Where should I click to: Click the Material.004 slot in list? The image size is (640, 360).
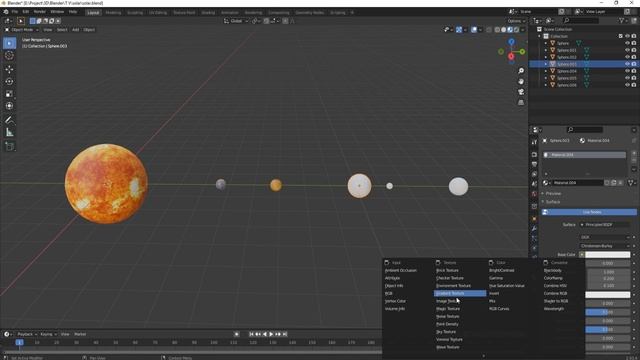(584, 155)
